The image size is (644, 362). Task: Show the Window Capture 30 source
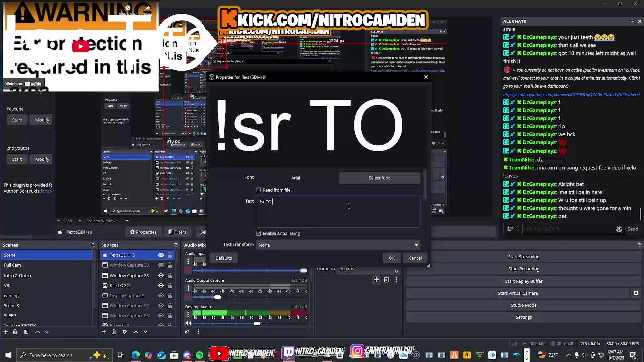pos(161,265)
